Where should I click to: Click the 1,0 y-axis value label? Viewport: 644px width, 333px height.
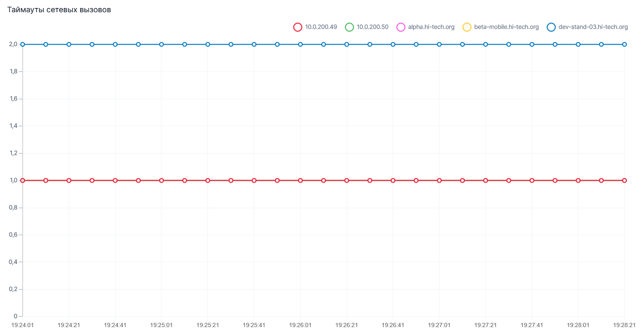(13, 180)
